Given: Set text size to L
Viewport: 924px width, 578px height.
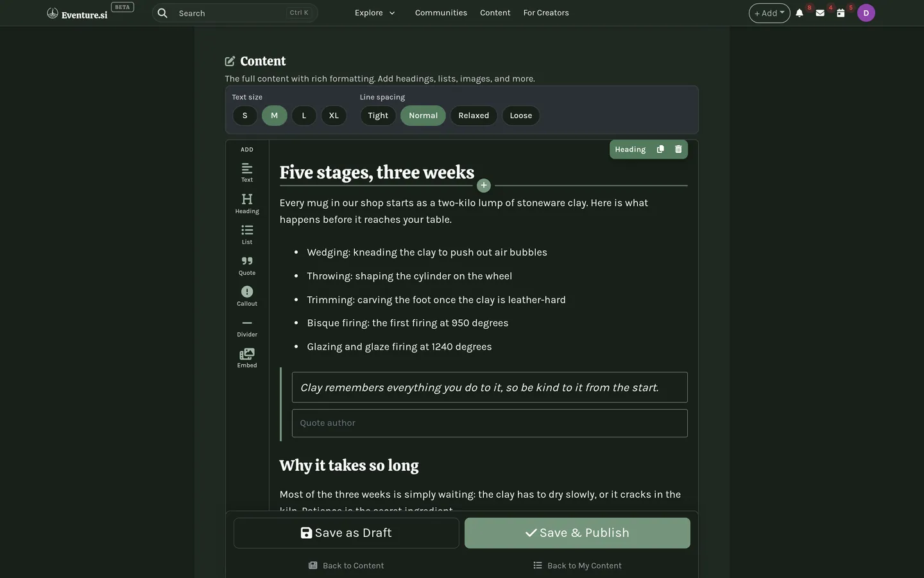Looking at the screenshot, I should (x=304, y=116).
